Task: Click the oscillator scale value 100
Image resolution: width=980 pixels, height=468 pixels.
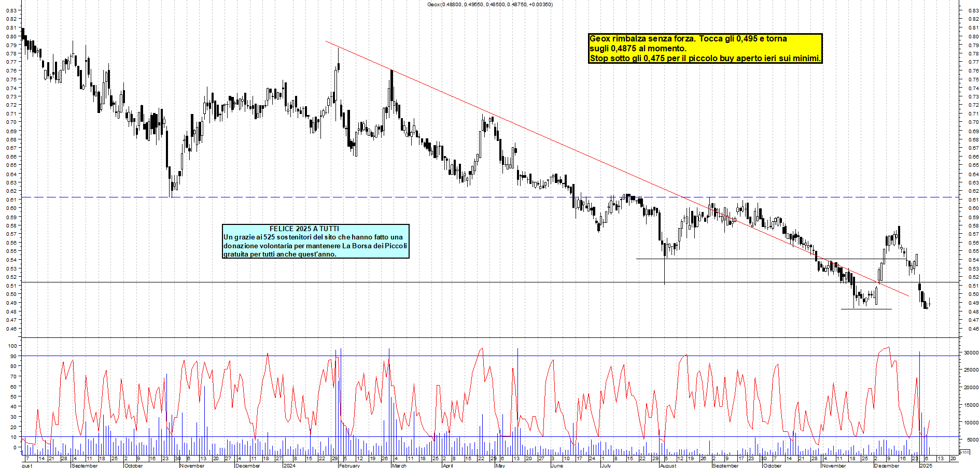Action: click(12, 346)
